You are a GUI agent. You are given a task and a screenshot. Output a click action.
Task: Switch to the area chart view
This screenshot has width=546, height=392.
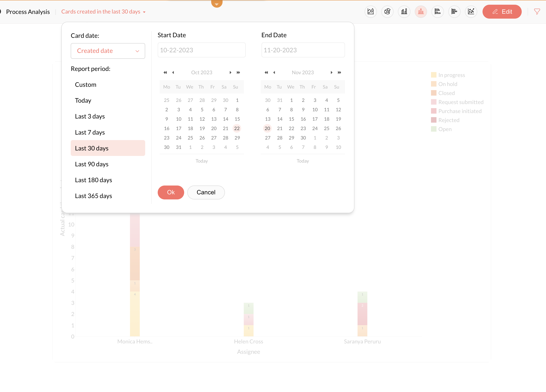point(370,12)
